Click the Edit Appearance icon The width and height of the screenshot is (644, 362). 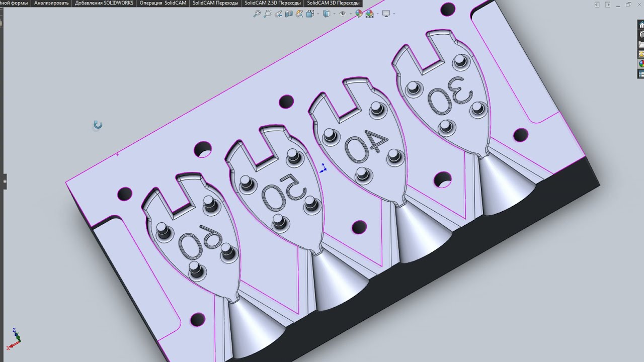pos(359,14)
